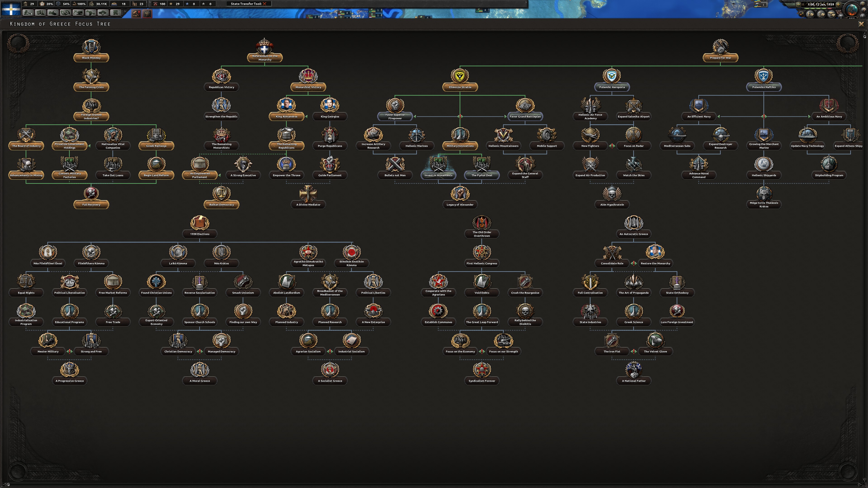
Task: Open the air orders log icon
Action: pyautogui.click(x=831, y=14)
